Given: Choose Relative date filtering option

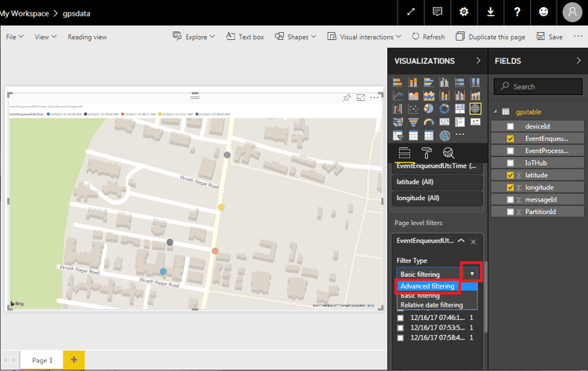Looking at the screenshot, I should [432, 305].
